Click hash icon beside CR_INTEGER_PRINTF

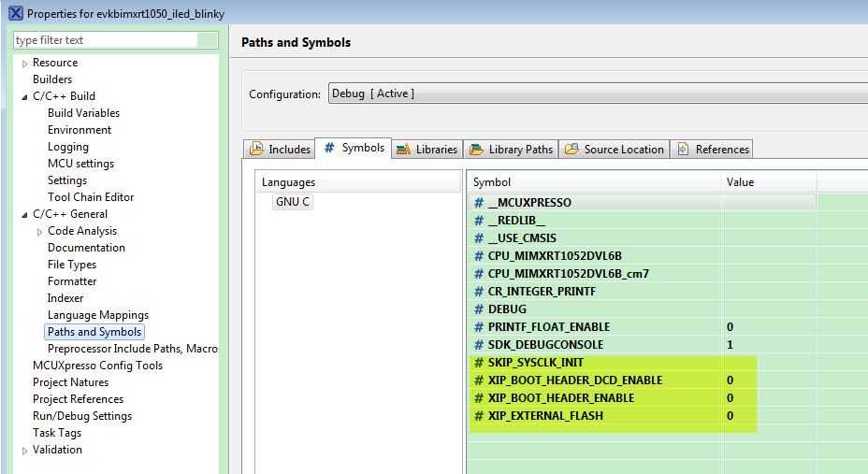(479, 291)
